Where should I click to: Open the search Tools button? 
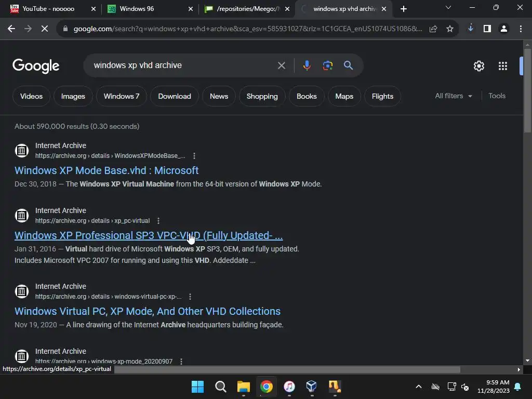pyautogui.click(x=497, y=96)
